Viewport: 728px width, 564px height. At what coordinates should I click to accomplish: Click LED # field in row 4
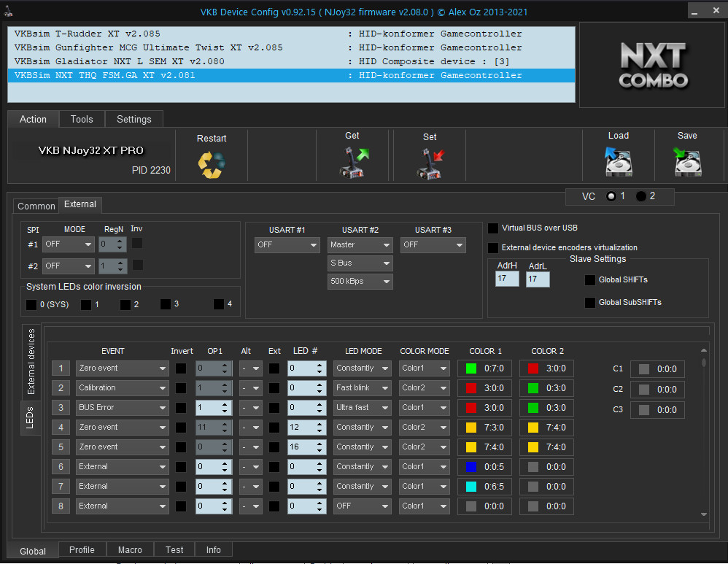306,428
